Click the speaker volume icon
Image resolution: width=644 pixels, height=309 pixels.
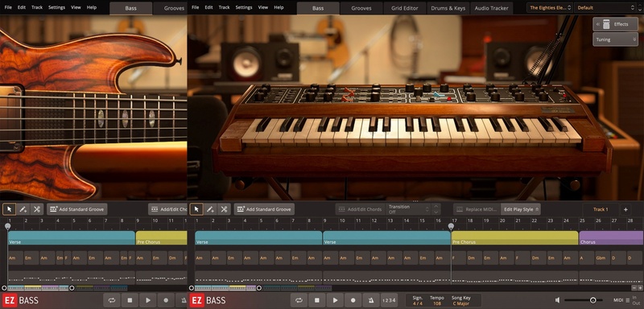558,300
